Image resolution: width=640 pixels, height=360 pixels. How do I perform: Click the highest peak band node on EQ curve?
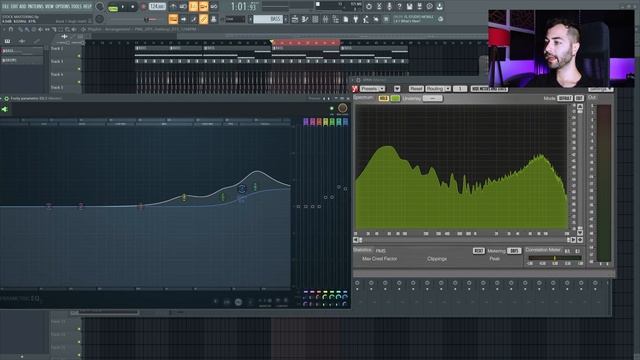click(256, 187)
